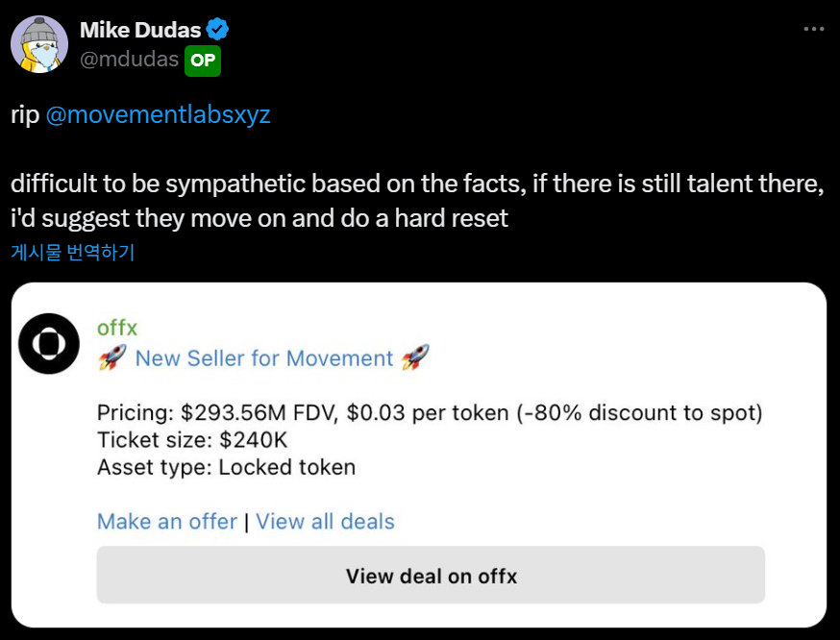Image resolution: width=840 pixels, height=640 pixels.
Task: Click the Pricing $293.56M FDV line
Action: click(429, 413)
